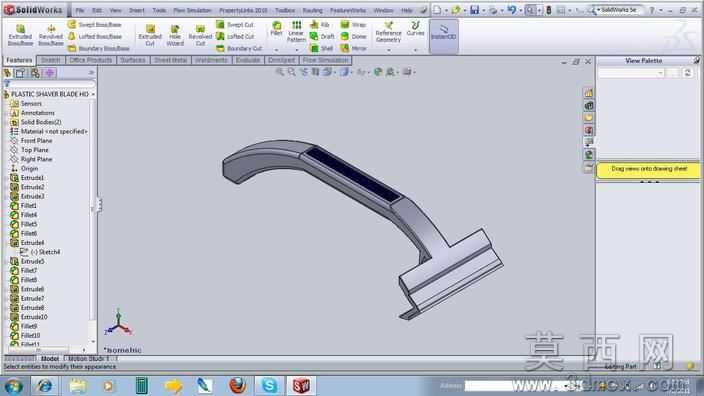Open Reference Geometry dropdown arrow
Viewport: 704px width, 396px height.
pyautogui.click(x=389, y=50)
